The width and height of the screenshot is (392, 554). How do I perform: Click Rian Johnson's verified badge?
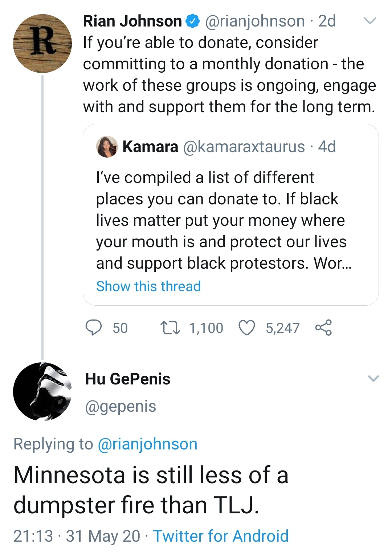pos(193,21)
